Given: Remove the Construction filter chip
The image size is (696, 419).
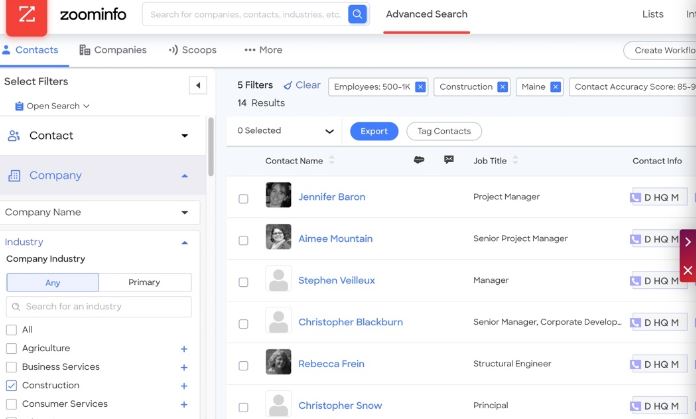Looking at the screenshot, I should [502, 87].
